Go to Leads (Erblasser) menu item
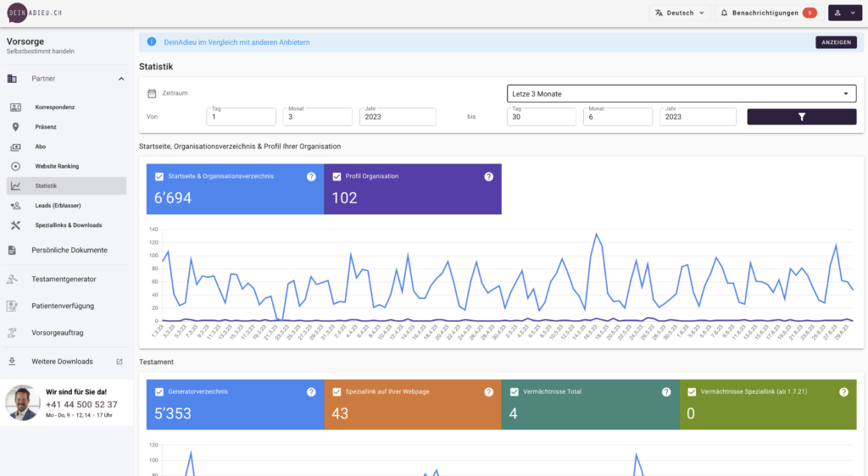Viewport: 868px width, 476px height. [59, 205]
